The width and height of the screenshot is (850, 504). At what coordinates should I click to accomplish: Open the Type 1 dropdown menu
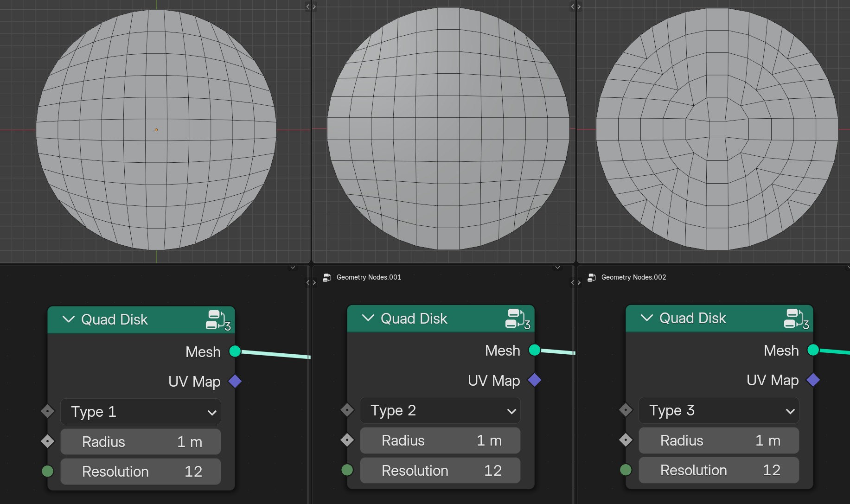coord(141,412)
